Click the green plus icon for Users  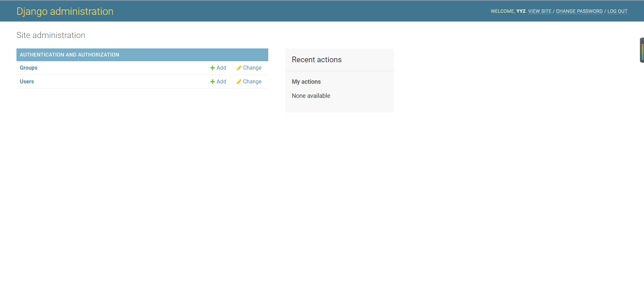212,82
